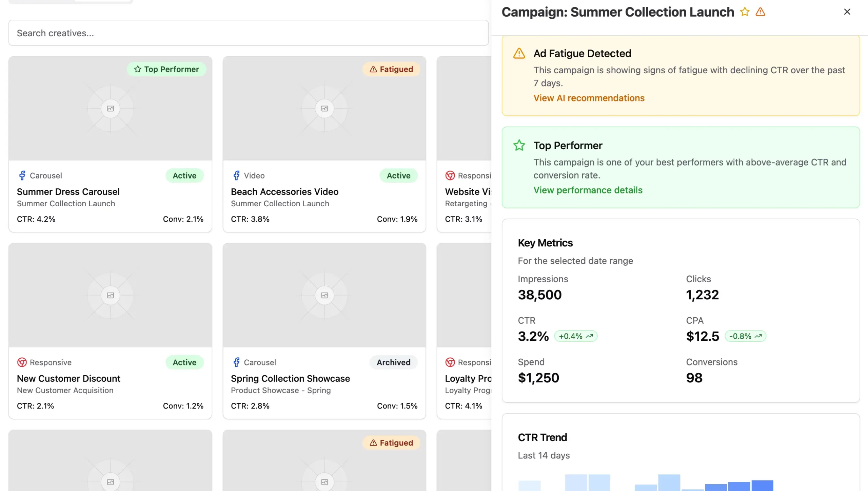This screenshot has width=868, height=491.
Task: Open View AI recommendations link
Action: pyautogui.click(x=589, y=98)
